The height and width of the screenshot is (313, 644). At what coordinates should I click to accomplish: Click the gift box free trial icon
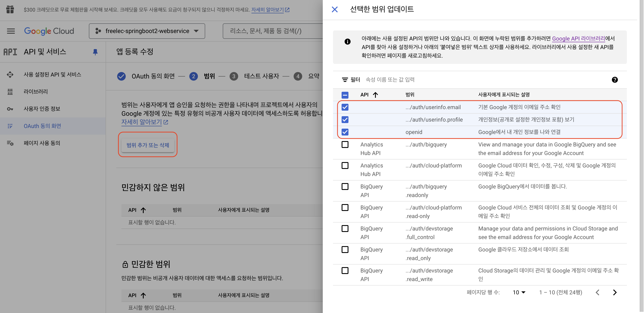(x=10, y=9)
